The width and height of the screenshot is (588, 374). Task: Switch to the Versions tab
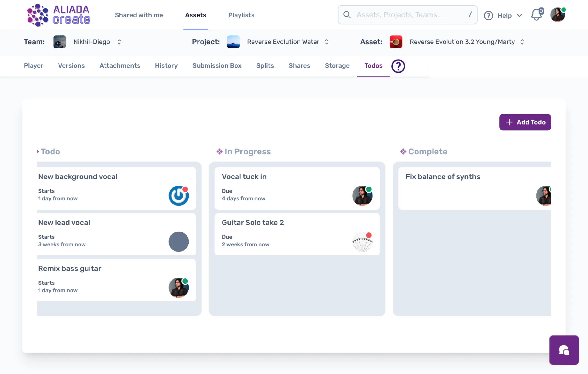point(71,65)
